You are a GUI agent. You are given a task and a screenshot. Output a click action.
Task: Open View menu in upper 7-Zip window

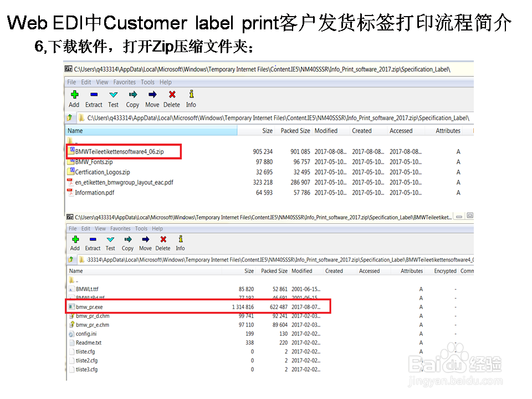tap(102, 82)
